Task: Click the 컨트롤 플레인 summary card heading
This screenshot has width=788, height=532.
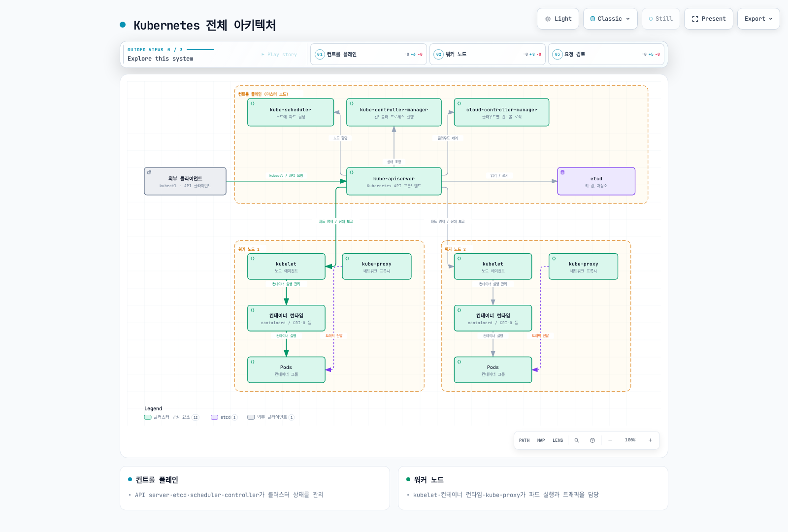Action: 157,480
